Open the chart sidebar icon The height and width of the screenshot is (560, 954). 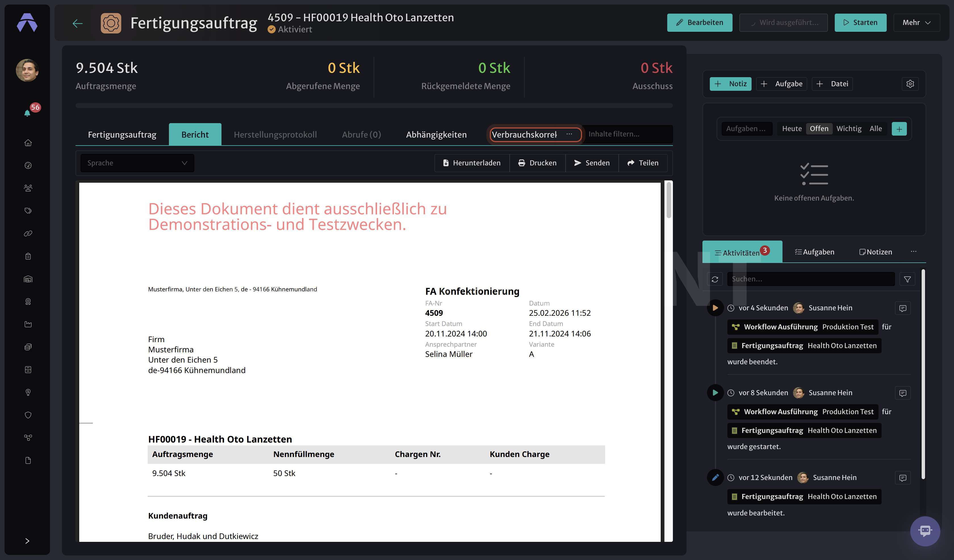[x=28, y=324]
